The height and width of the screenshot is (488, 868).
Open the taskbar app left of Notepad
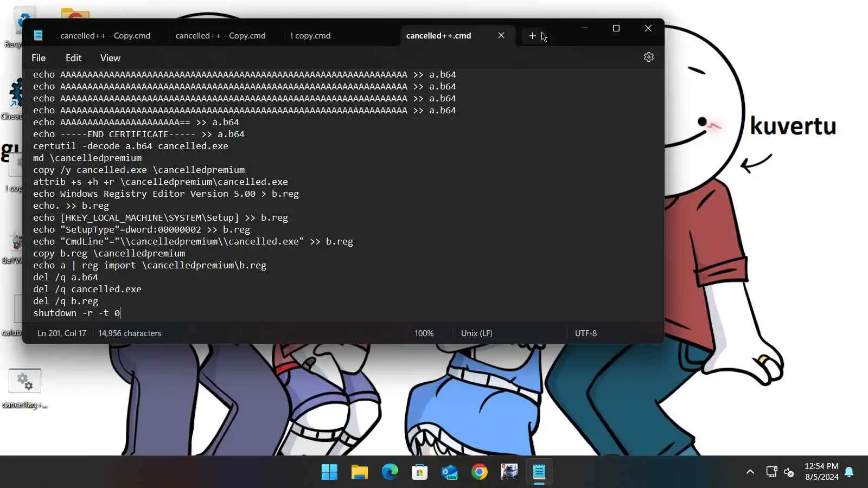(509, 472)
